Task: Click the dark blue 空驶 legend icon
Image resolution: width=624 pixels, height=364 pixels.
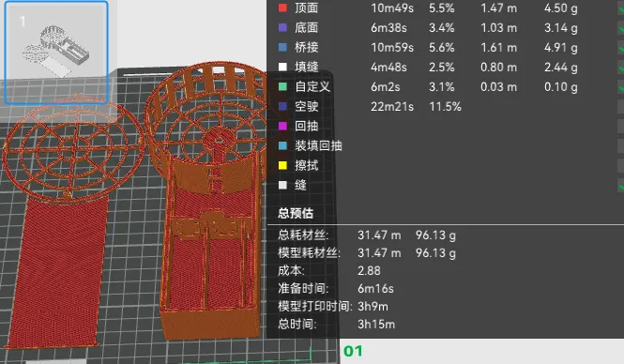Action: [282, 106]
